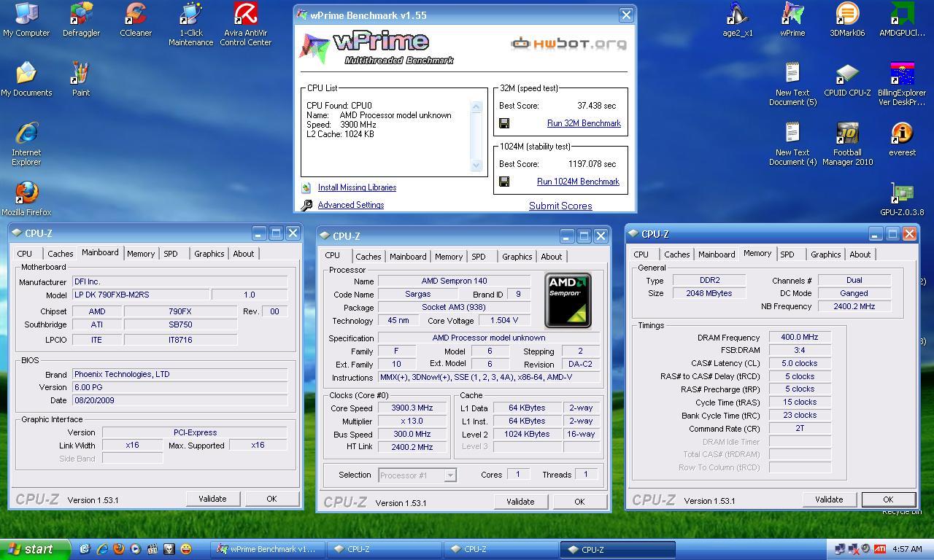The image size is (934, 560).
Task: Switch to Caches tab in Mainboard CPU-Z window
Action: click(60, 254)
